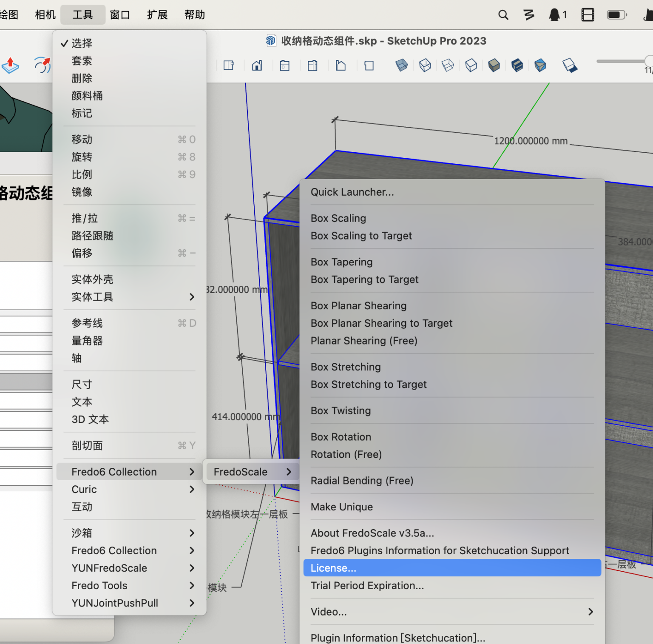Apply the Shaded face style
653x644 pixels.
(494, 66)
